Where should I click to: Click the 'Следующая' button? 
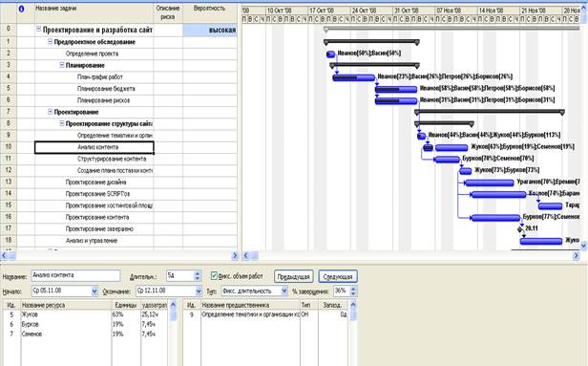click(x=338, y=277)
